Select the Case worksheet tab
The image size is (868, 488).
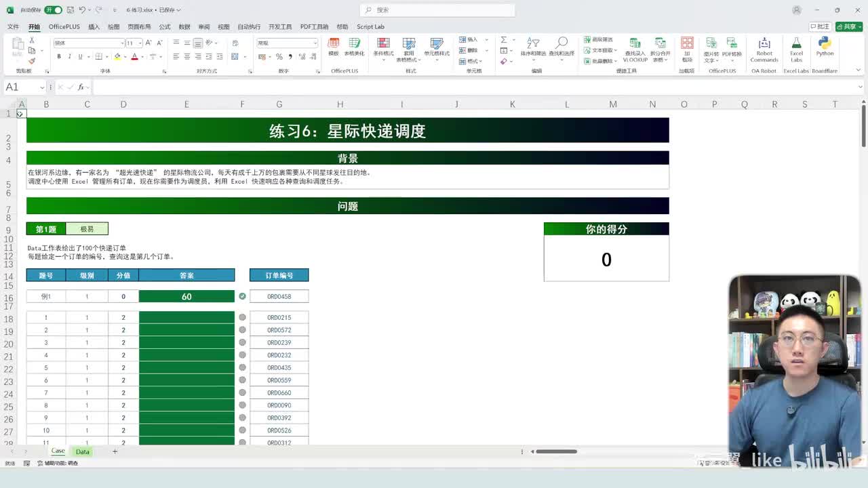[x=58, y=451]
